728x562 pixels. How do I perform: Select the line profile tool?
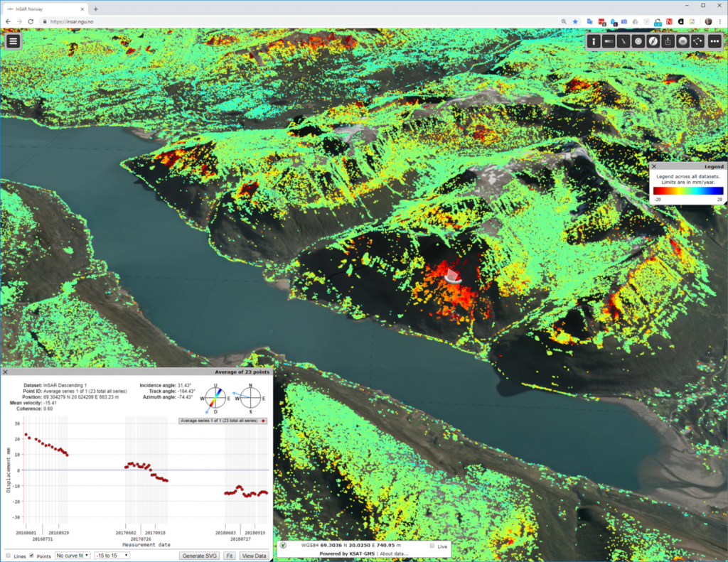pos(623,41)
